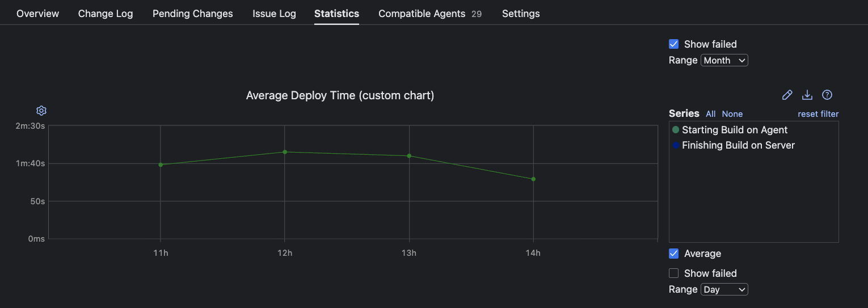Uncheck the Average checkbox
This screenshot has width=868, height=308.
(x=674, y=254)
